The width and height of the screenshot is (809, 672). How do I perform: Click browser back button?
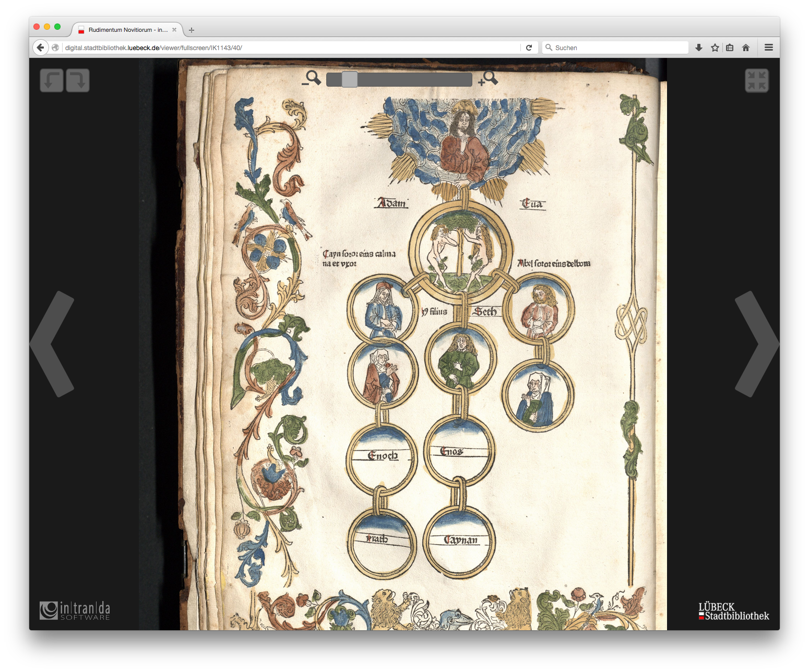point(41,48)
